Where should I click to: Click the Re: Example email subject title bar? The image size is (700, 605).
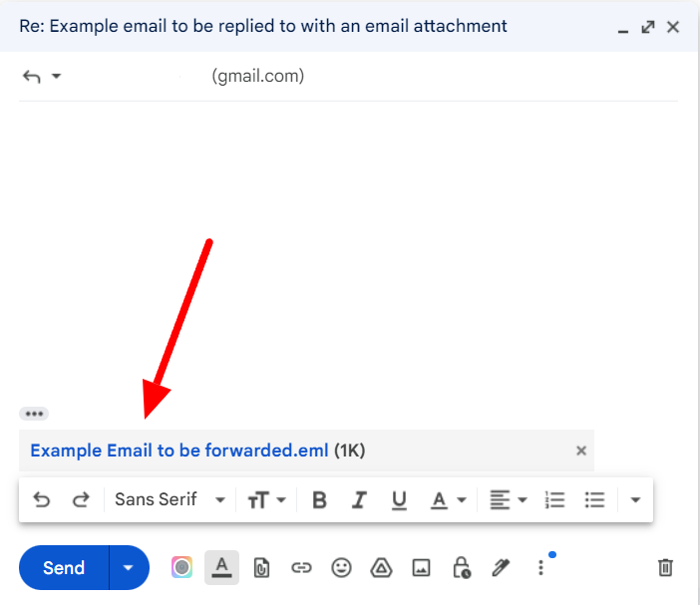click(263, 26)
